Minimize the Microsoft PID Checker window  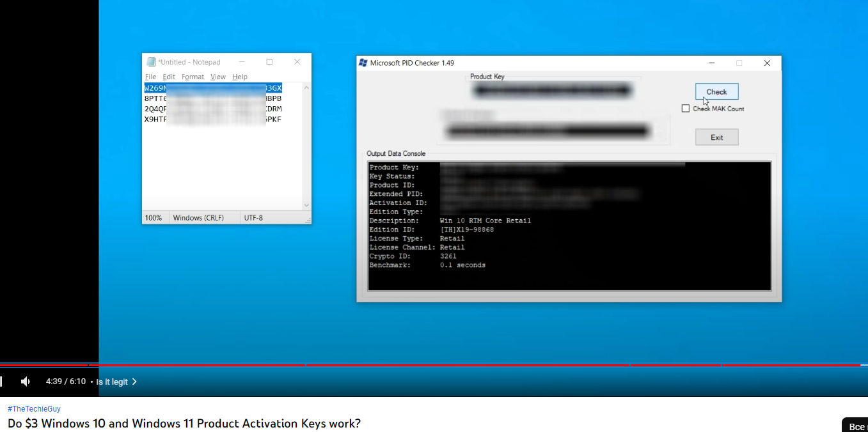(x=712, y=63)
